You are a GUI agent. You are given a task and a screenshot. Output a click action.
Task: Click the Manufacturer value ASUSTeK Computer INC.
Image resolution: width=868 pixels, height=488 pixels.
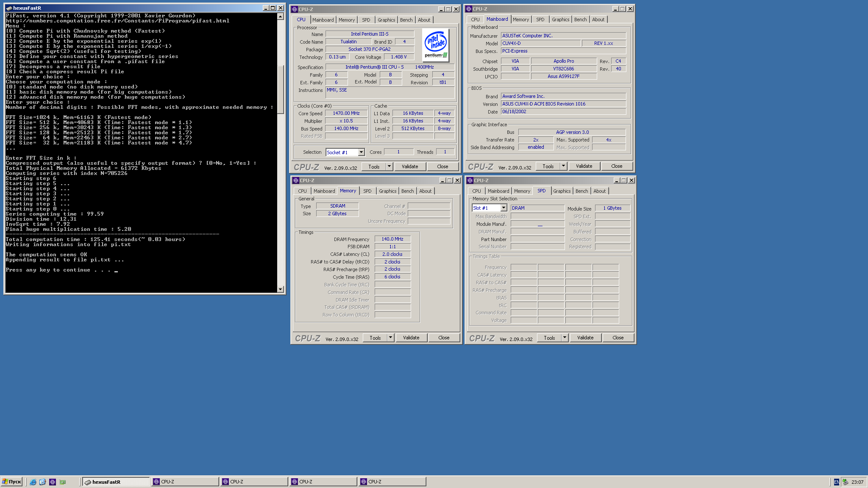[x=563, y=36]
